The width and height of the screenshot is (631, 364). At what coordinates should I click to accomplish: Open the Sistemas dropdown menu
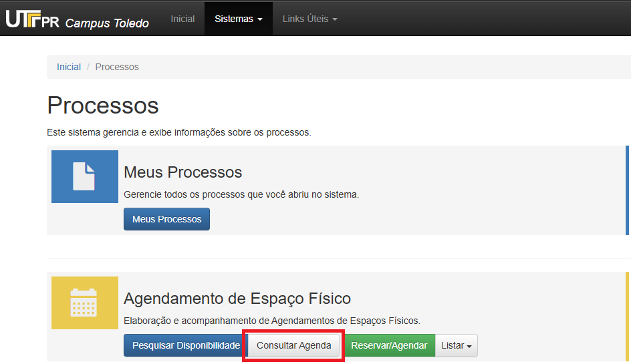coord(238,19)
